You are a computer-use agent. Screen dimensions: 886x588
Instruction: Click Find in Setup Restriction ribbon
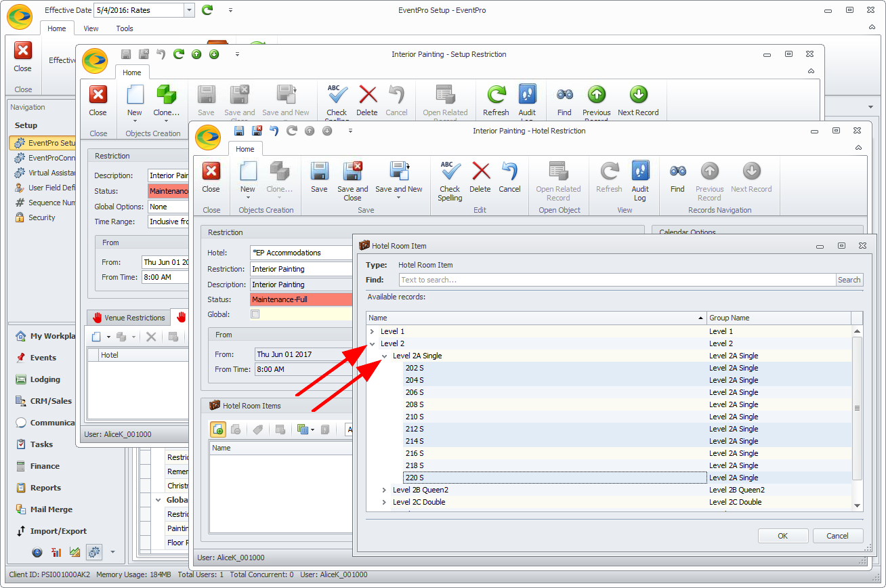pos(564,101)
